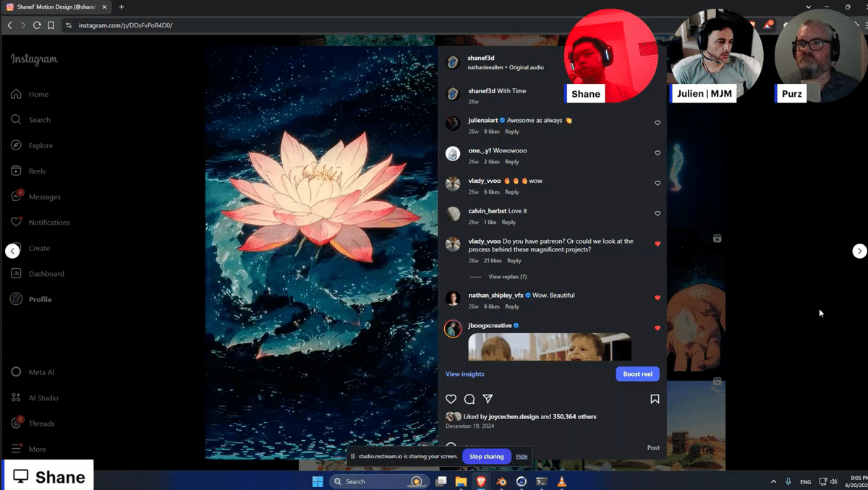
Task: Click the Post comment button
Action: (653, 448)
